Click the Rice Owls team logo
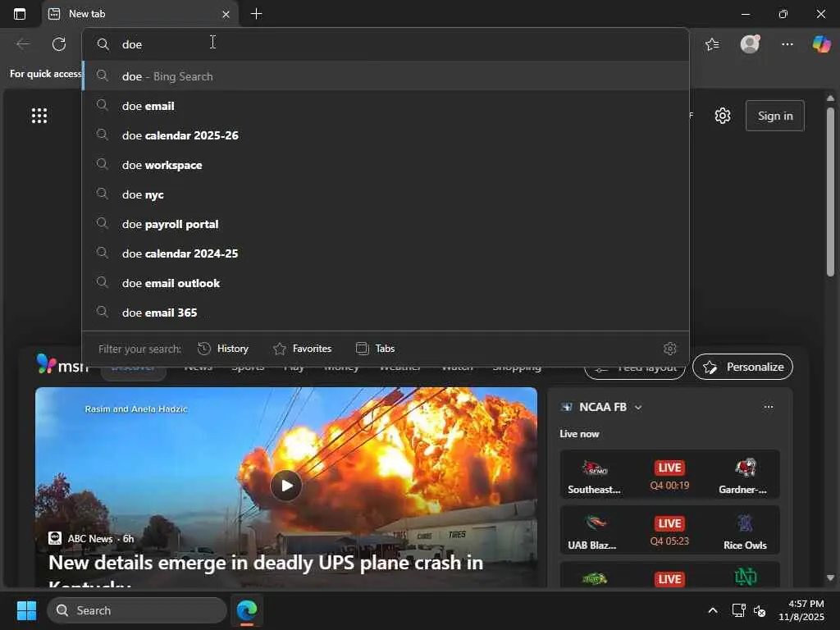The height and width of the screenshot is (630, 840). pyautogui.click(x=745, y=523)
